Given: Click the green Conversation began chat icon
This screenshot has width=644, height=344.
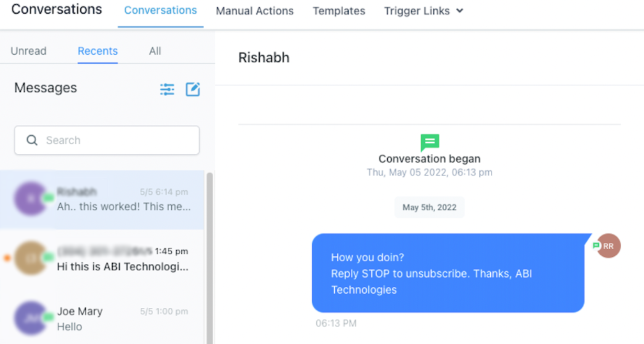Looking at the screenshot, I should coord(430,142).
